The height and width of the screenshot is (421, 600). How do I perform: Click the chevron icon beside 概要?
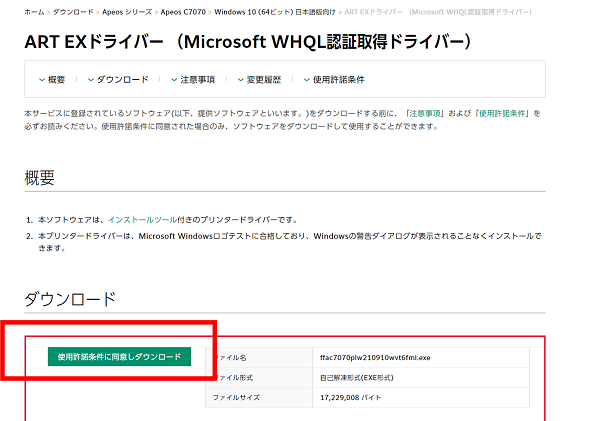click(41, 79)
